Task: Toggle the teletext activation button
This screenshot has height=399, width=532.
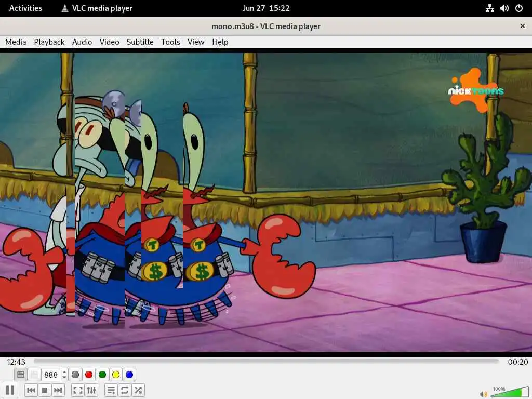Action: click(x=21, y=375)
